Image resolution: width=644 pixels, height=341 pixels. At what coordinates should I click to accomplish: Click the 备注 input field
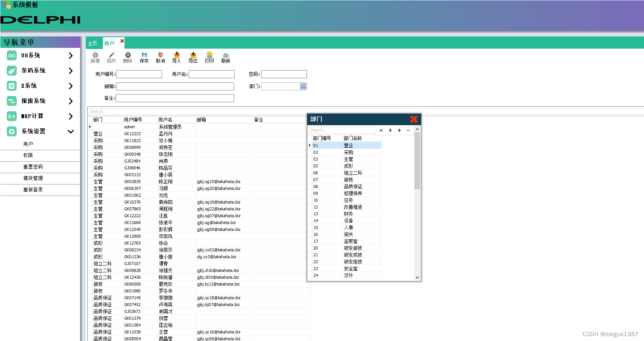(175, 98)
